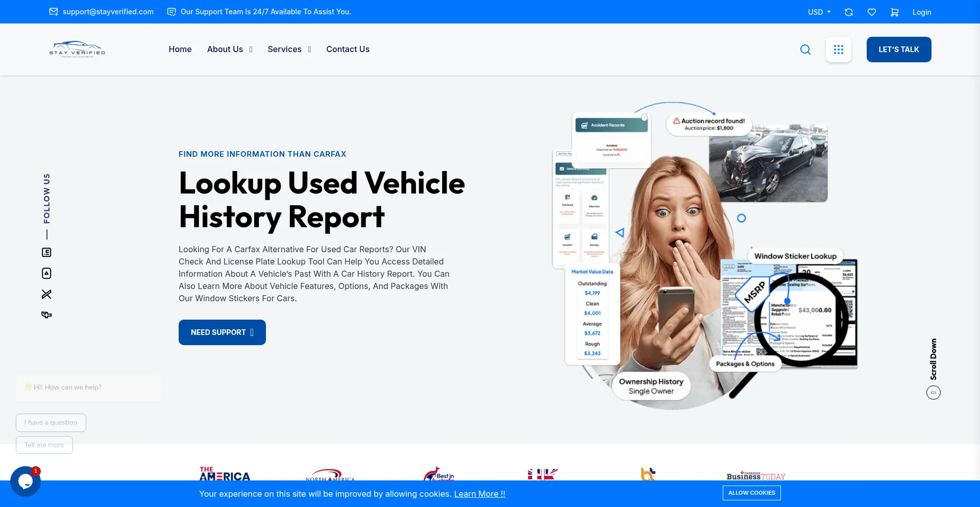Expand the About Us menu

(x=229, y=50)
